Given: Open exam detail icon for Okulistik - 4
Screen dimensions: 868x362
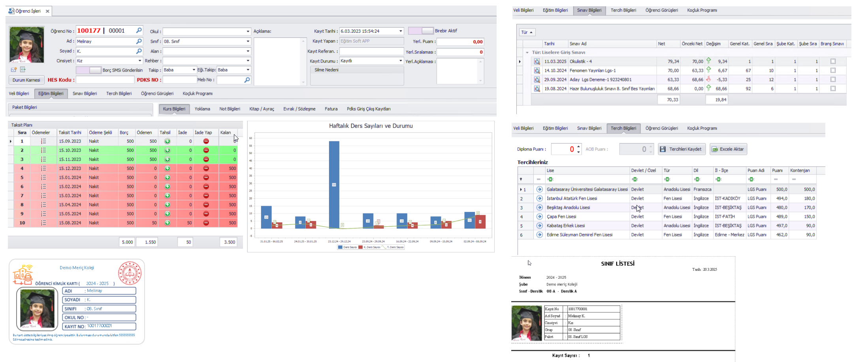Looking at the screenshot, I should (x=537, y=61).
